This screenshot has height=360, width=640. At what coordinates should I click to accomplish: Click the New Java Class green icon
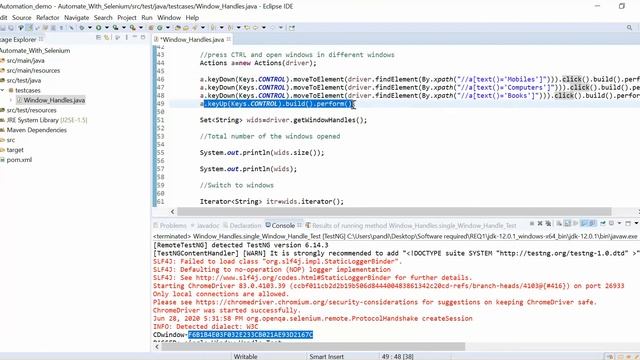pos(160,28)
